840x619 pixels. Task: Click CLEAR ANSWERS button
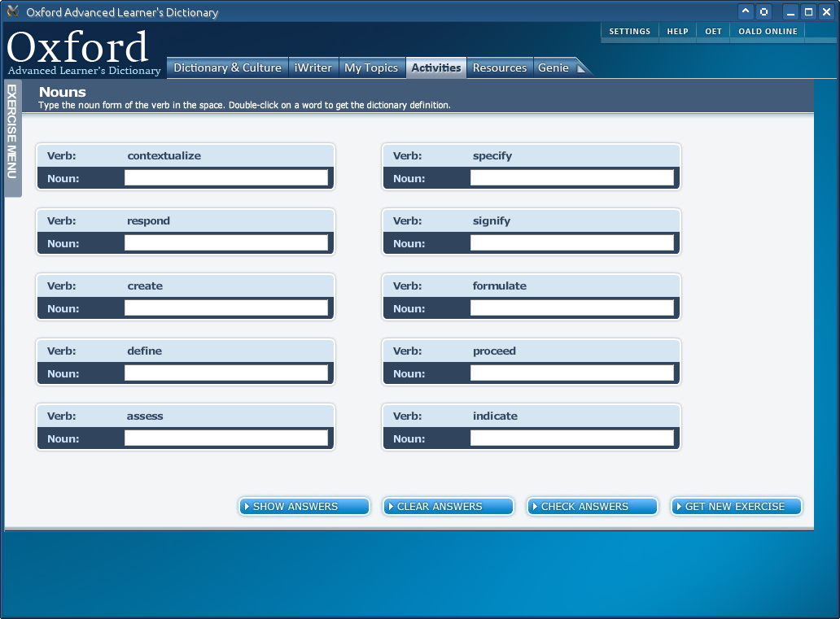pos(448,507)
